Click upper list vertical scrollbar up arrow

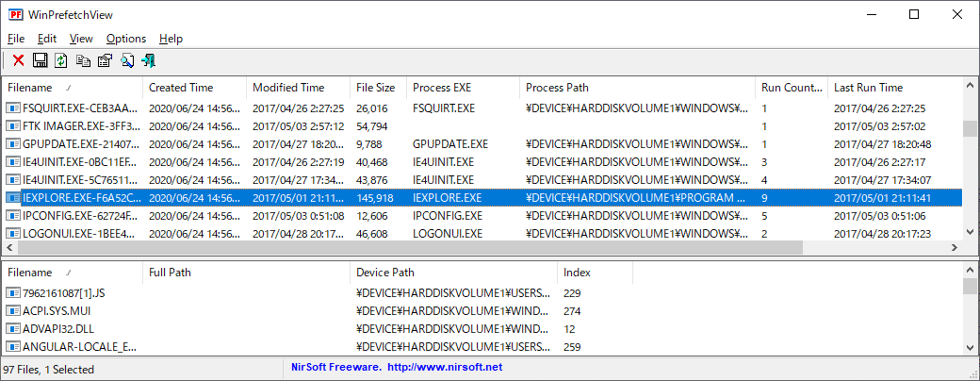tap(970, 85)
